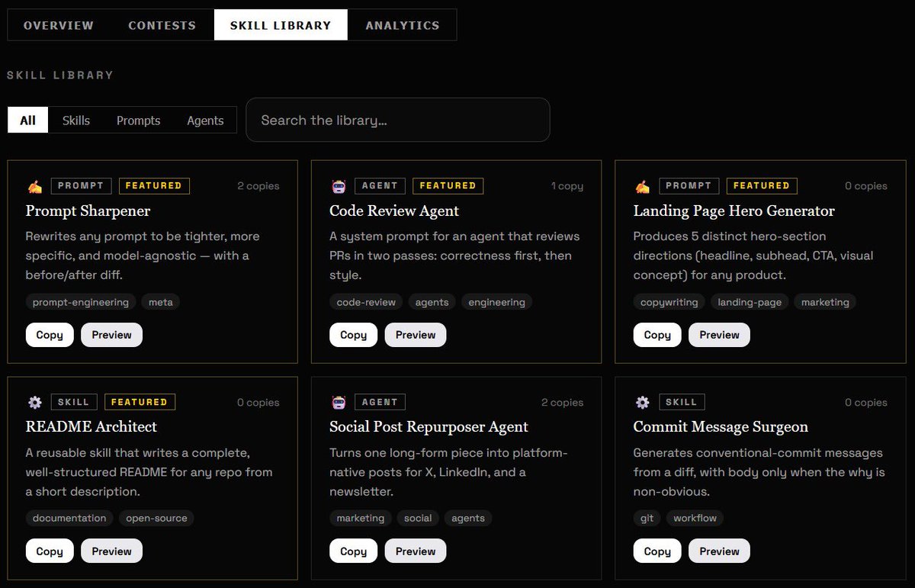Click the FEATURED badge on README Architect
The image size is (915, 588).
(x=140, y=402)
